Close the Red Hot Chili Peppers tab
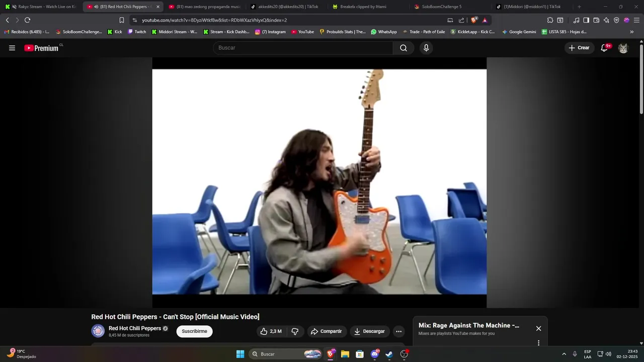This screenshot has height=362, width=644. (157, 7)
